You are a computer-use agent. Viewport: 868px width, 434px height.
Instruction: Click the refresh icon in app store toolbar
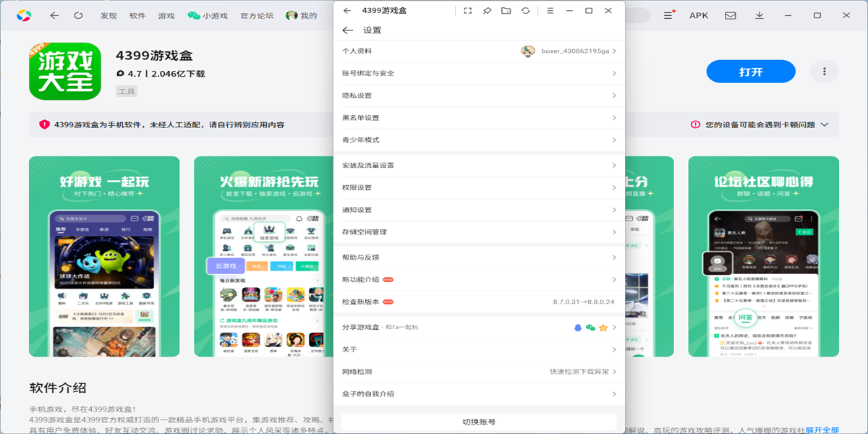[x=78, y=15]
